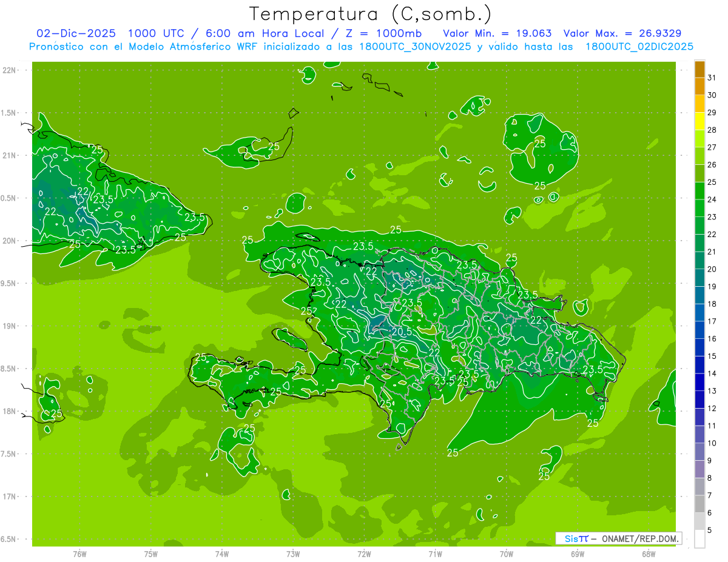The width and height of the screenshot is (728, 562).
Task: Click the "8.5N" latitude axis label
Action: [9, 369]
